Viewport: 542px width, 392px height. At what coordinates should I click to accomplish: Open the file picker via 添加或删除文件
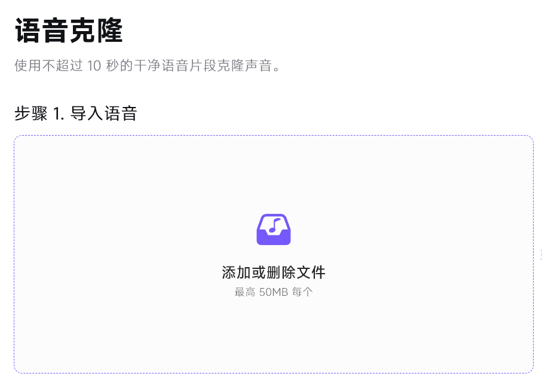(x=274, y=272)
